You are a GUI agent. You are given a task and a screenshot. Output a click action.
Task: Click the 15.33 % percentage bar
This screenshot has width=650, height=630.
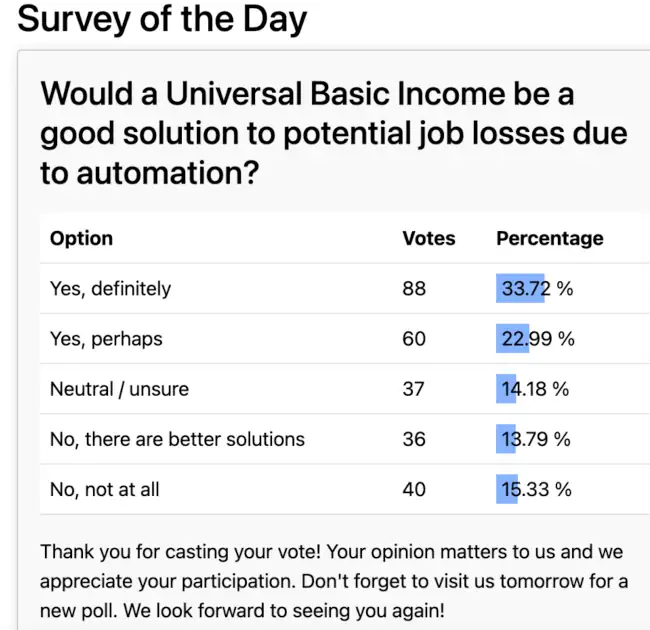pos(507,489)
